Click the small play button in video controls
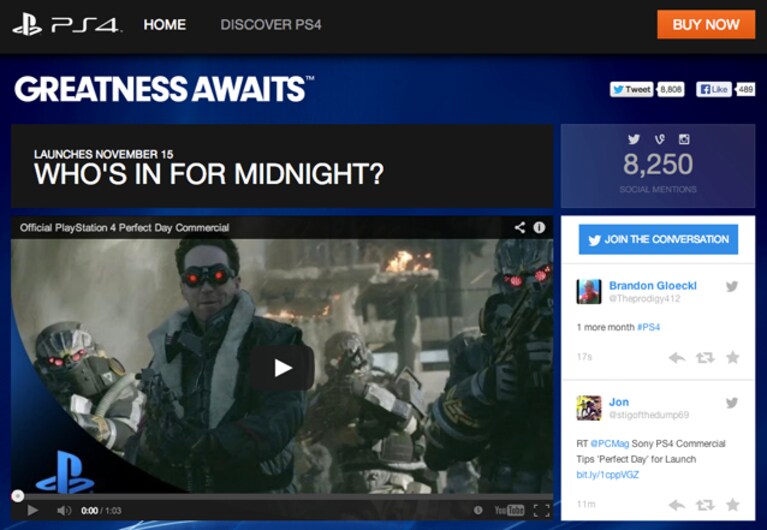Viewport: 767px width, 530px height. coord(33,510)
